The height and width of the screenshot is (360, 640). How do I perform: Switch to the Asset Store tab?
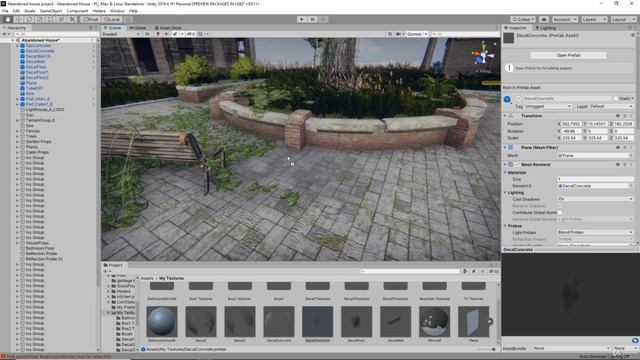[x=168, y=28]
